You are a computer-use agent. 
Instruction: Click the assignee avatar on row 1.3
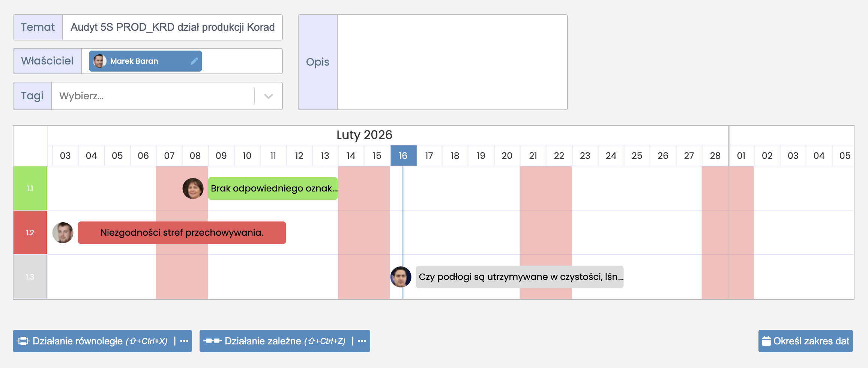(x=401, y=277)
